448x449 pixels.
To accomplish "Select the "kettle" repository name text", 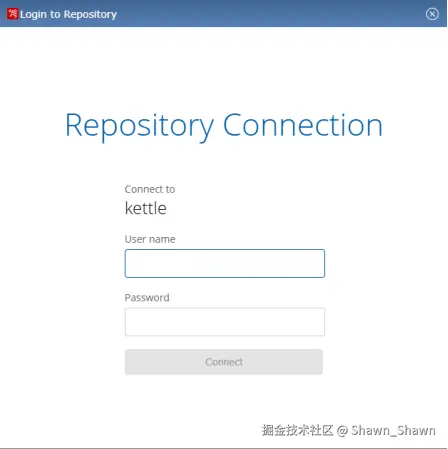I will [x=146, y=208].
